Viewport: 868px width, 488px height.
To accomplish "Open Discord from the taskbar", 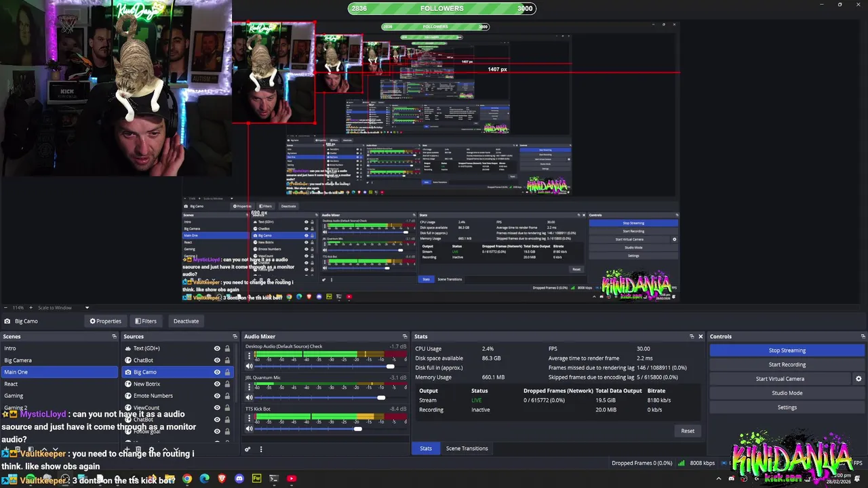I will coord(239,479).
